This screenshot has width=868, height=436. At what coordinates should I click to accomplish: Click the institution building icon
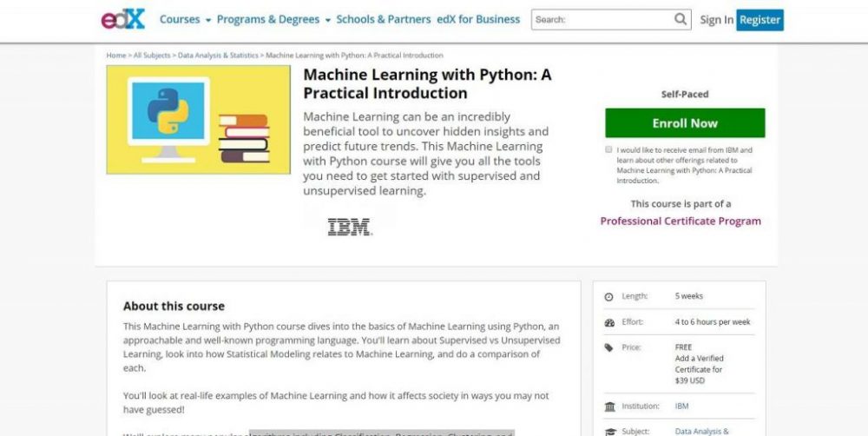(x=609, y=406)
